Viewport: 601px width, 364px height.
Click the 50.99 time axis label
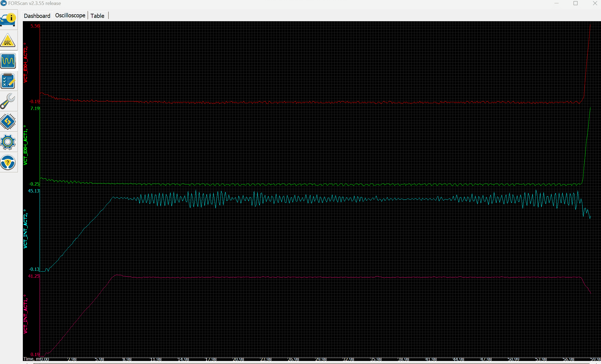pos(513,359)
